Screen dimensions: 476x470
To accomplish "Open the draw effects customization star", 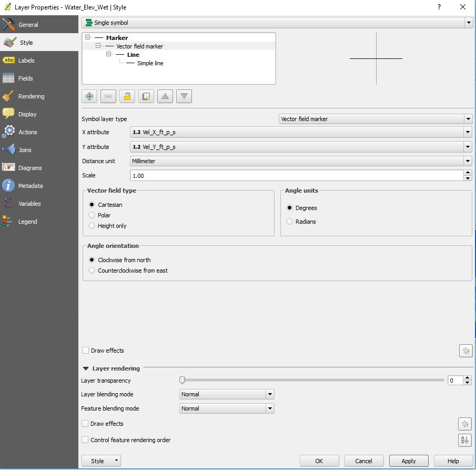I will (x=465, y=351).
